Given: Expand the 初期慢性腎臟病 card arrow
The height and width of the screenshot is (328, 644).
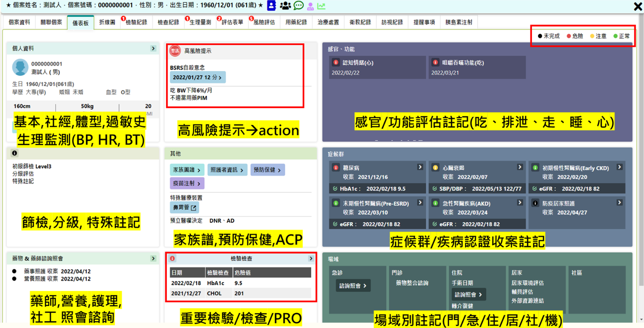Looking at the screenshot, I should click(x=619, y=167).
